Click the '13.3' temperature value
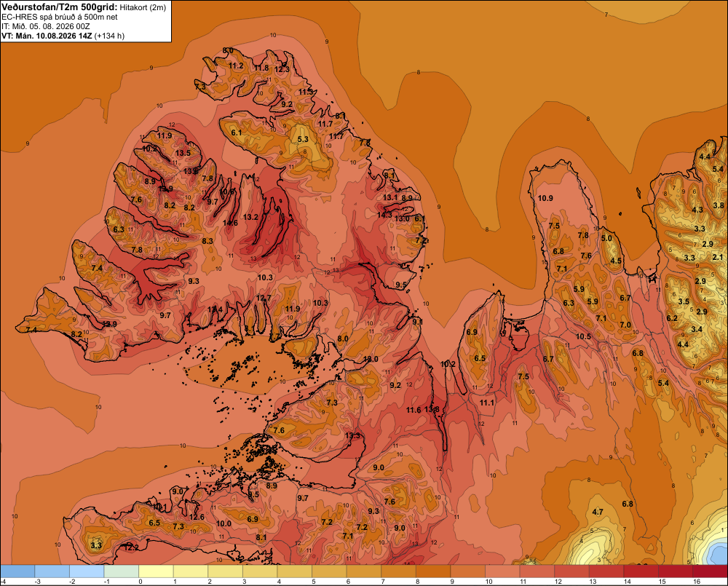Viewport: 728px width, 586px height. tap(353, 435)
